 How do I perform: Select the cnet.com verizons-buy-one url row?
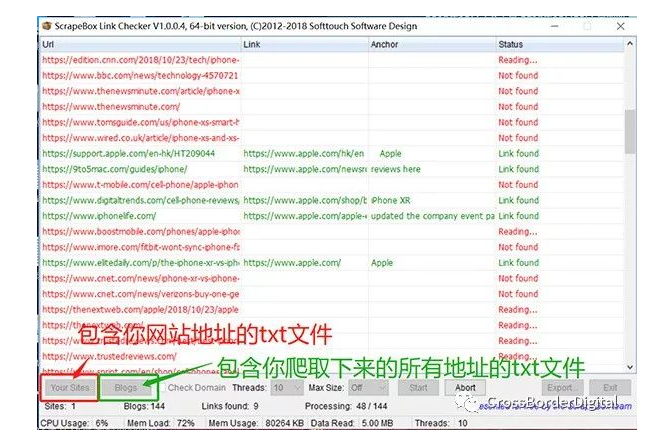click(141, 294)
